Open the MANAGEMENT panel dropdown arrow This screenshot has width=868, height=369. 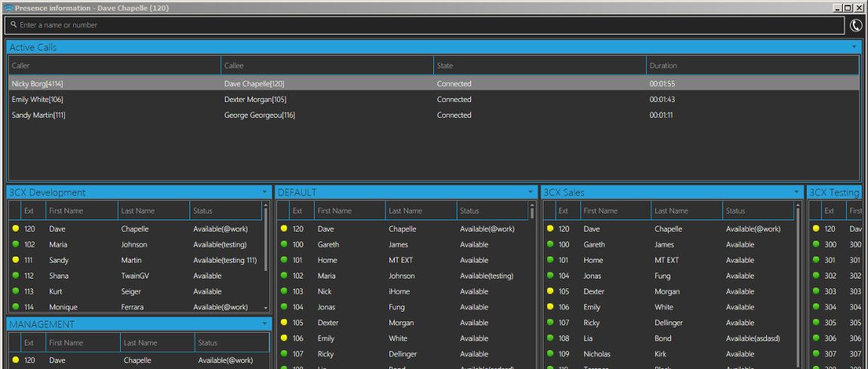pyautogui.click(x=265, y=324)
